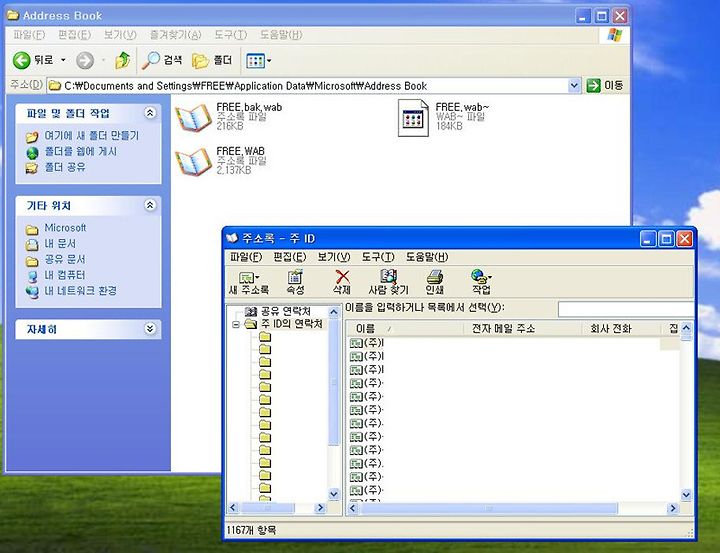Click Find People (사람 찾기) toolbar icon
This screenshot has height=553, width=720.
click(388, 282)
